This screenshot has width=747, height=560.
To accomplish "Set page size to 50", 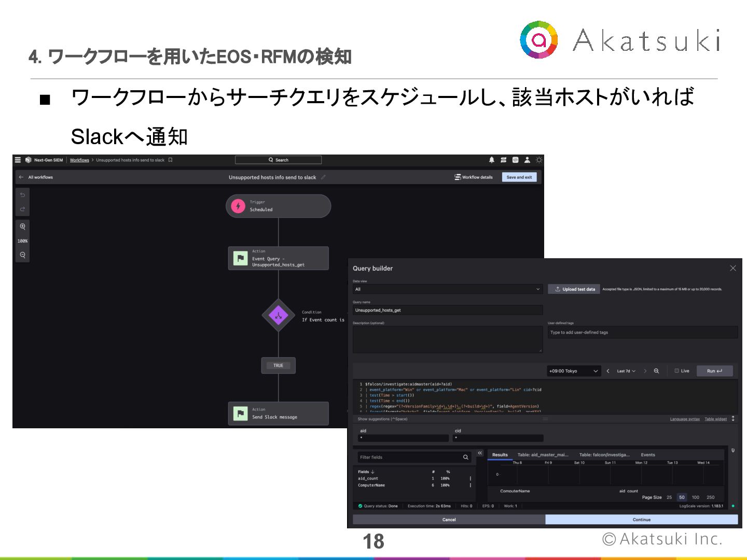I will click(x=682, y=497).
